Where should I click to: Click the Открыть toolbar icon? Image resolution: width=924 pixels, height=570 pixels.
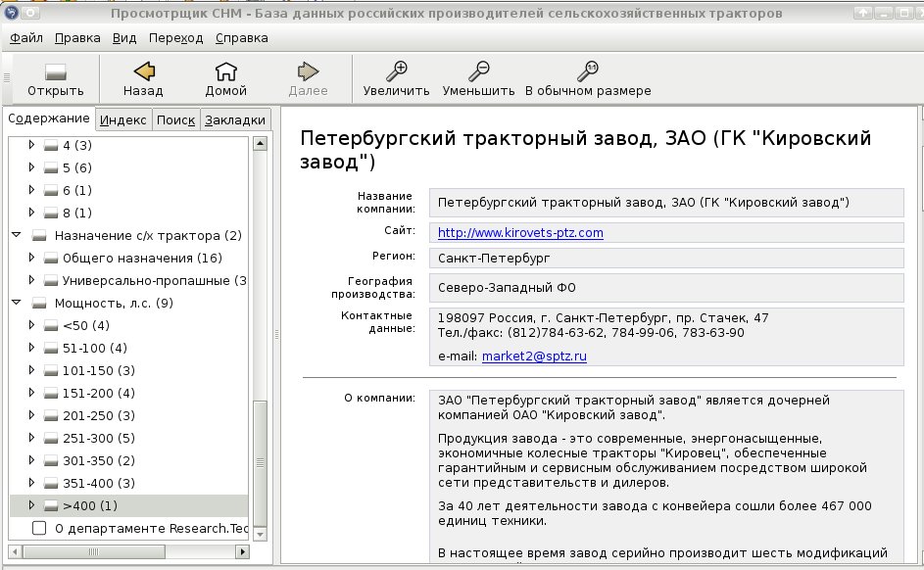(56, 71)
